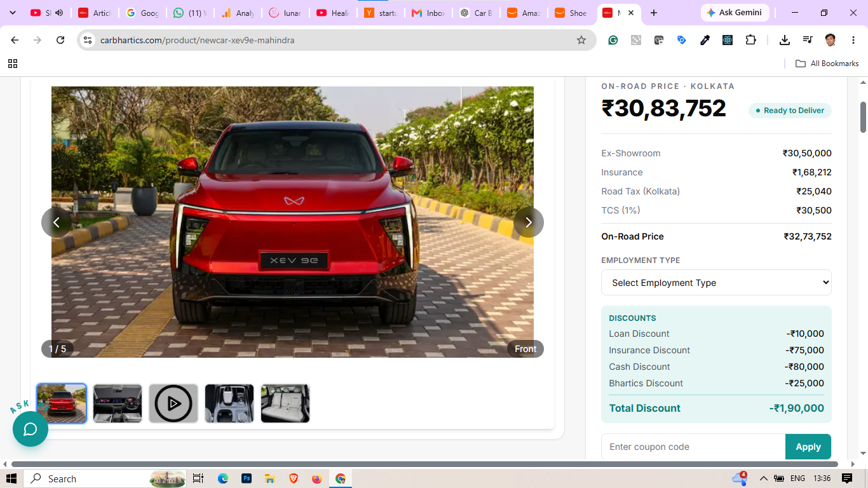Switch to the Analytics tab
This screenshot has width=868, height=488.
[238, 13]
